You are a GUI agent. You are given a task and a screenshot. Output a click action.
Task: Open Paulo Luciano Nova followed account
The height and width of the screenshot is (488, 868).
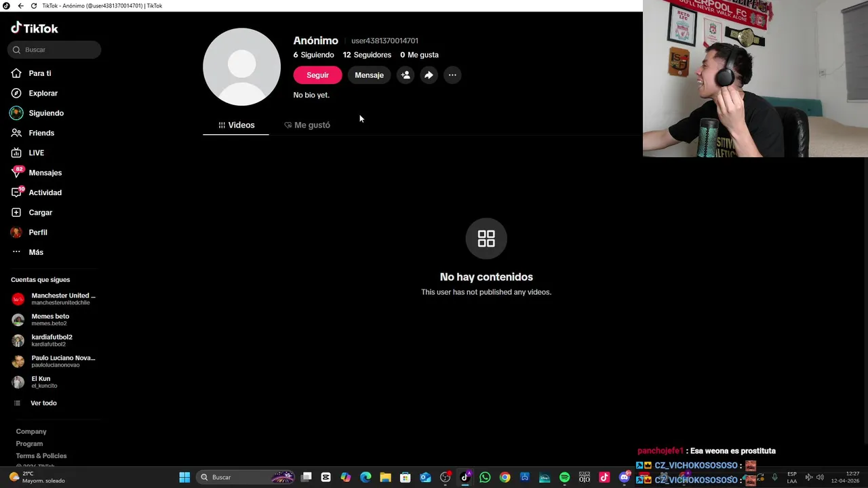[54, 361]
